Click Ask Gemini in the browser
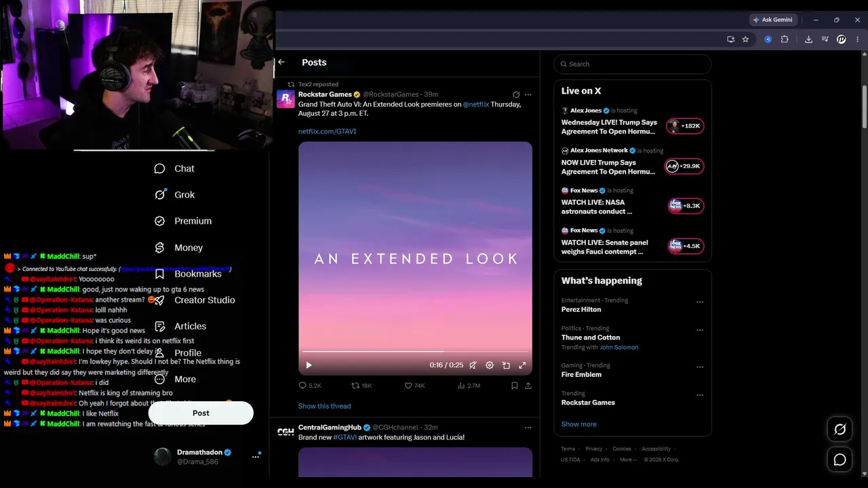The image size is (868, 488). click(x=772, y=20)
